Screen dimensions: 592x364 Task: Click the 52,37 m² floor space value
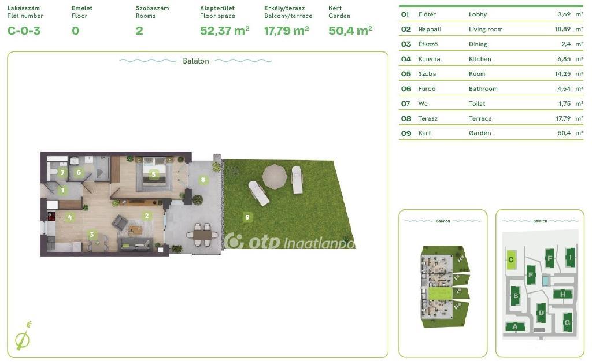[224, 31]
